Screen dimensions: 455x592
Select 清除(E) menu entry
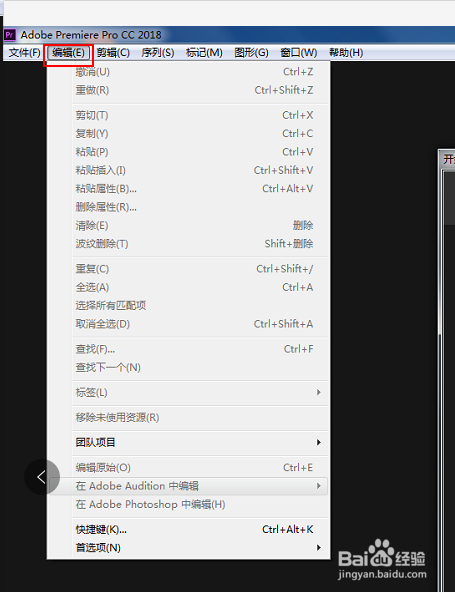tap(189, 225)
